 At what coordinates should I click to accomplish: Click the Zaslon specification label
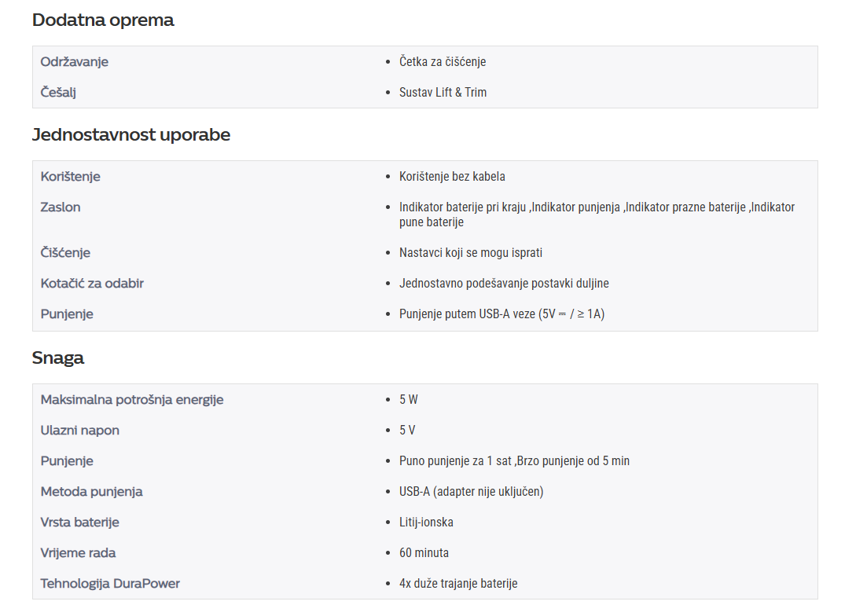[60, 207]
